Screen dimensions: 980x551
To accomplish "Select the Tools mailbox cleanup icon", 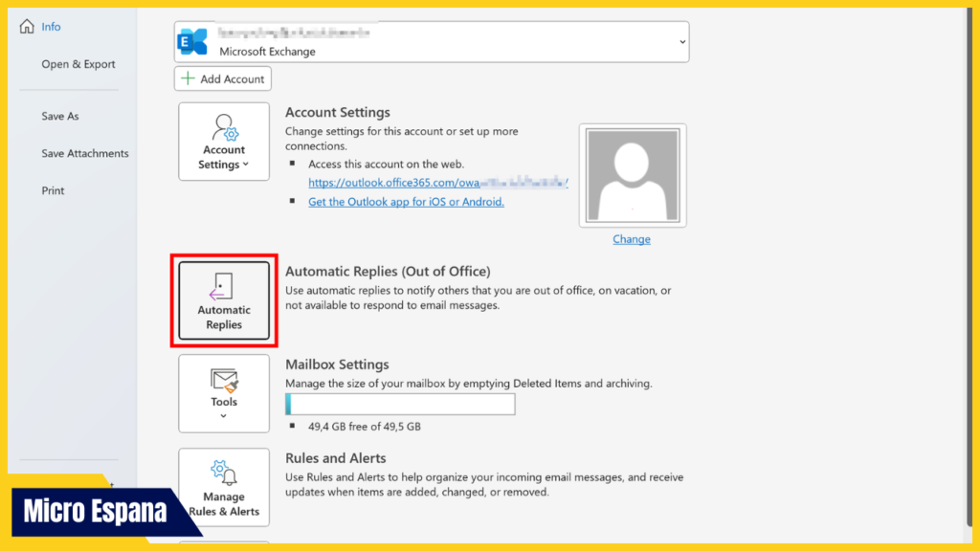I will point(223,382).
